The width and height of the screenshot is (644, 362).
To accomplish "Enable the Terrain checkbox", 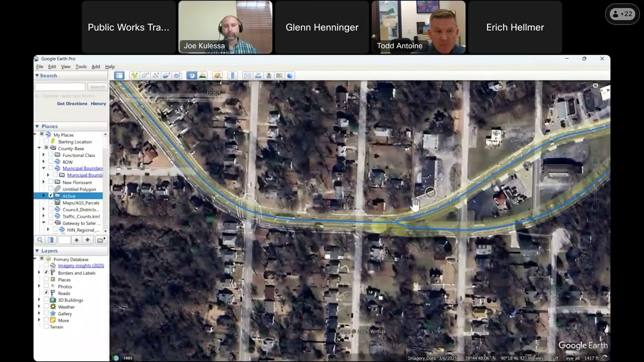I will click(x=46, y=327).
